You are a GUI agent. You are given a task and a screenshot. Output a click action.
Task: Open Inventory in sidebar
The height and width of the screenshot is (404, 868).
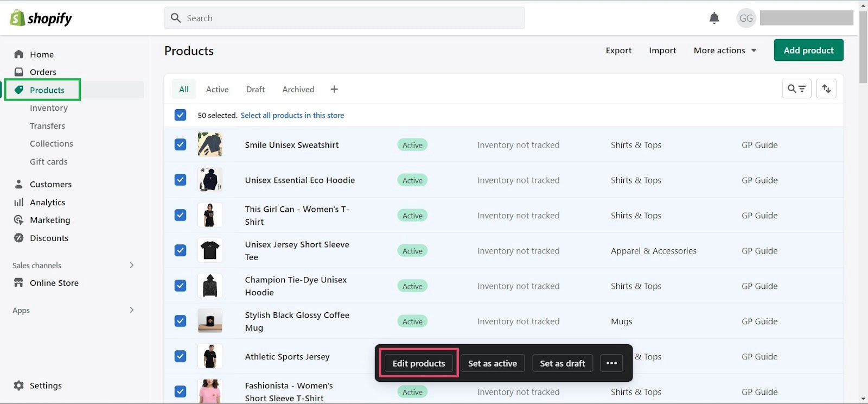(x=49, y=108)
